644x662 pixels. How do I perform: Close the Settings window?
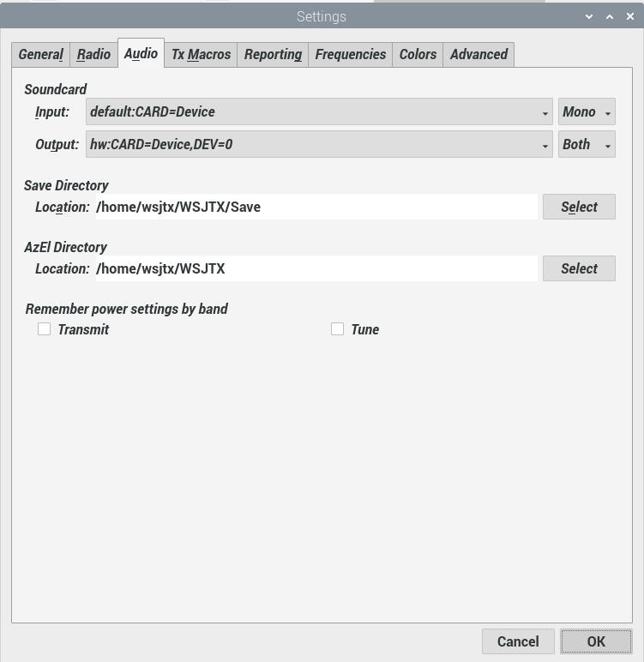click(630, 16)
